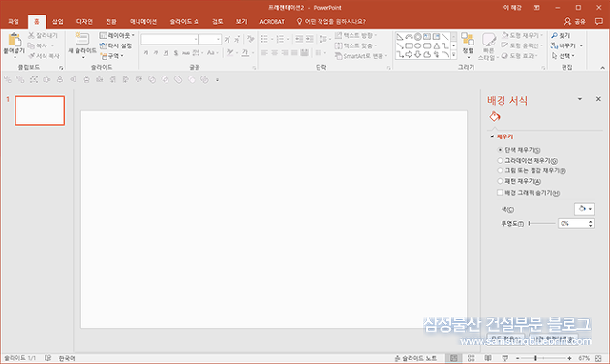
Task: Click the comments icon at top right
Action: (599, 21)
